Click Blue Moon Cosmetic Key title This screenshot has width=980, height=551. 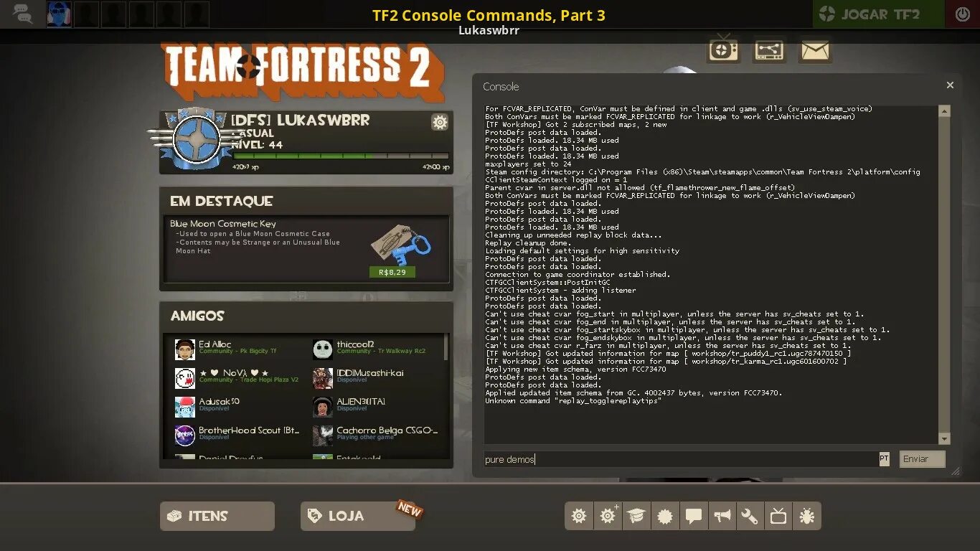223,224
